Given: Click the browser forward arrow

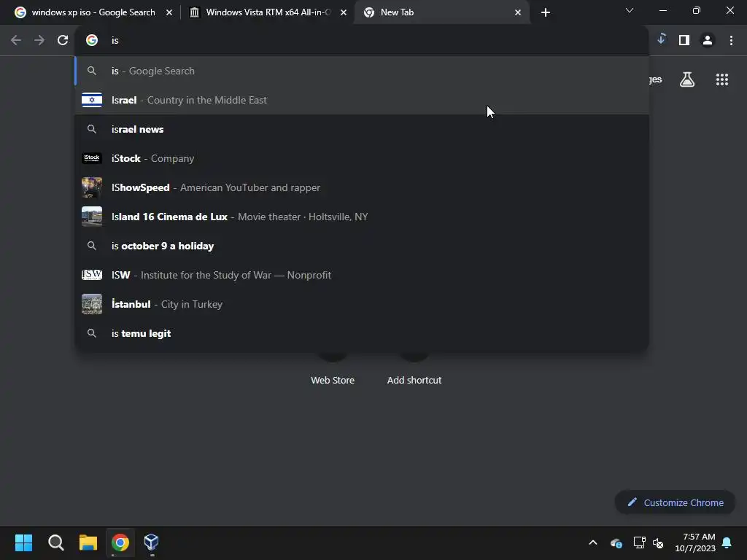Looking at the screenshot, I should (39, 41).
